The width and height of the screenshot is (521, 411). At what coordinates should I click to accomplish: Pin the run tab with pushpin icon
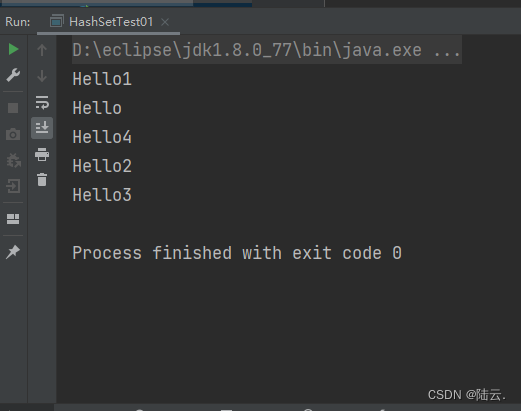point(13,252)
